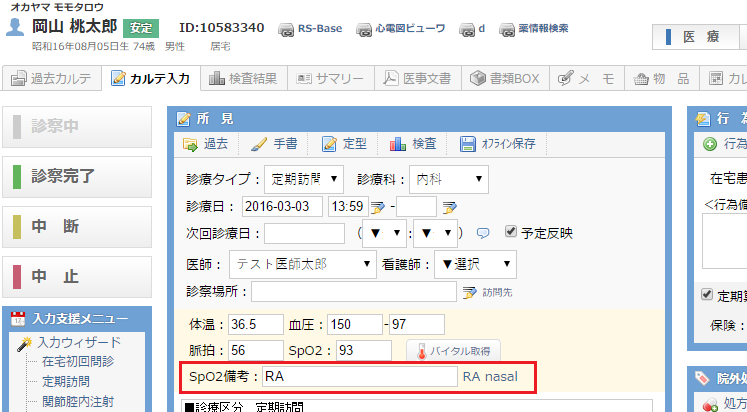Click the 手書 brush tool

[274, 144]
